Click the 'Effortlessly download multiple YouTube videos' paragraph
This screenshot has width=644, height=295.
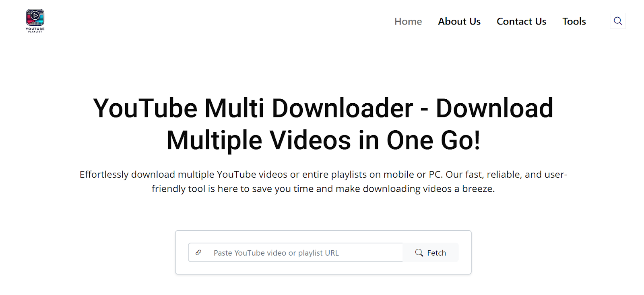click(323, 181)
